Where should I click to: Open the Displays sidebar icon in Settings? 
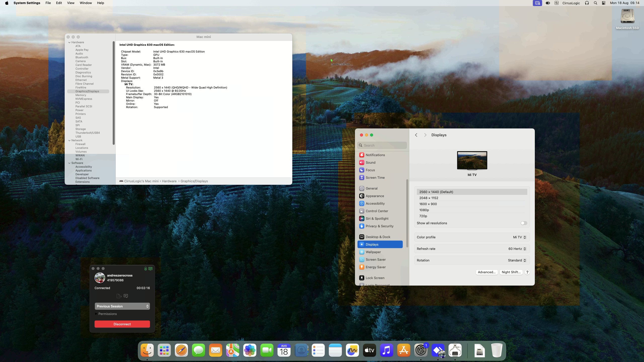click(x=361, y=244)
